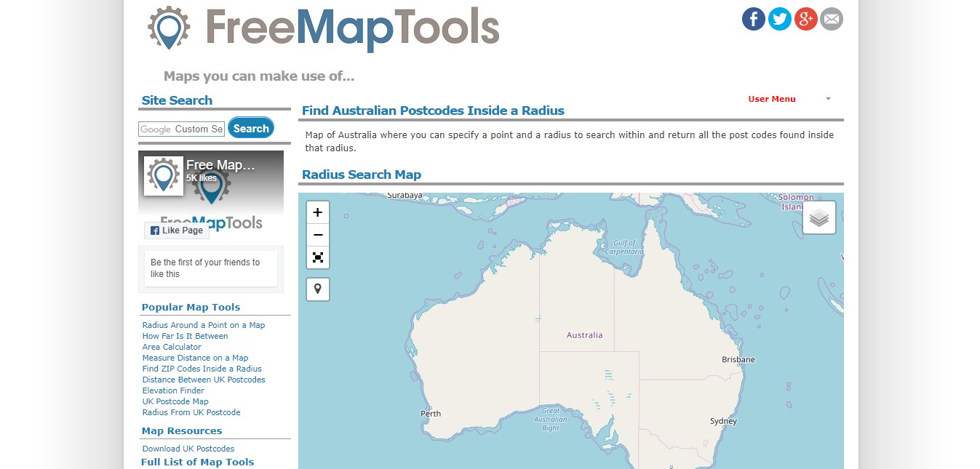The image size is (980, 469).
Task: Zoom out on the map
Action: coord(318,235)
